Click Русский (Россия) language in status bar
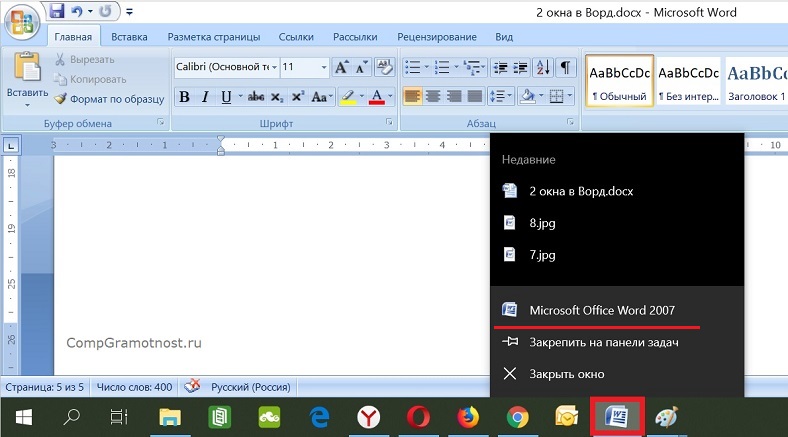 (250, 387)
